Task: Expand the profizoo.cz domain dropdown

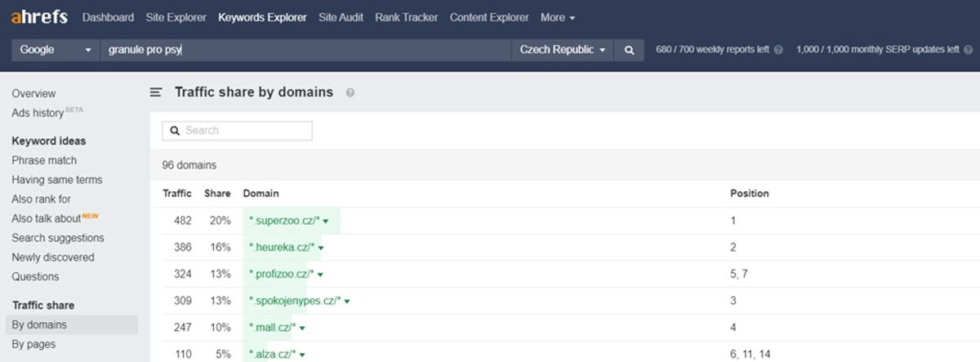Action: point(322,275)
